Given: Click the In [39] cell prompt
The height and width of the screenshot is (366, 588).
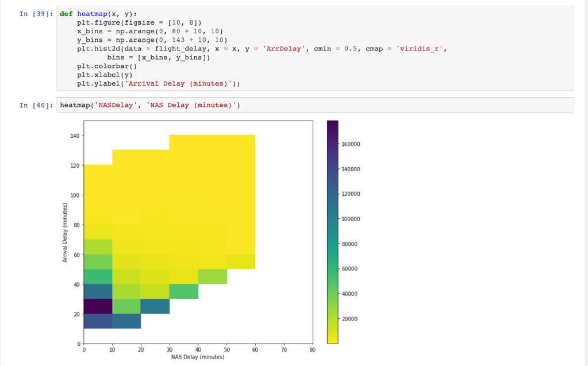Looking at the screenshot, I should coord(36,13).
